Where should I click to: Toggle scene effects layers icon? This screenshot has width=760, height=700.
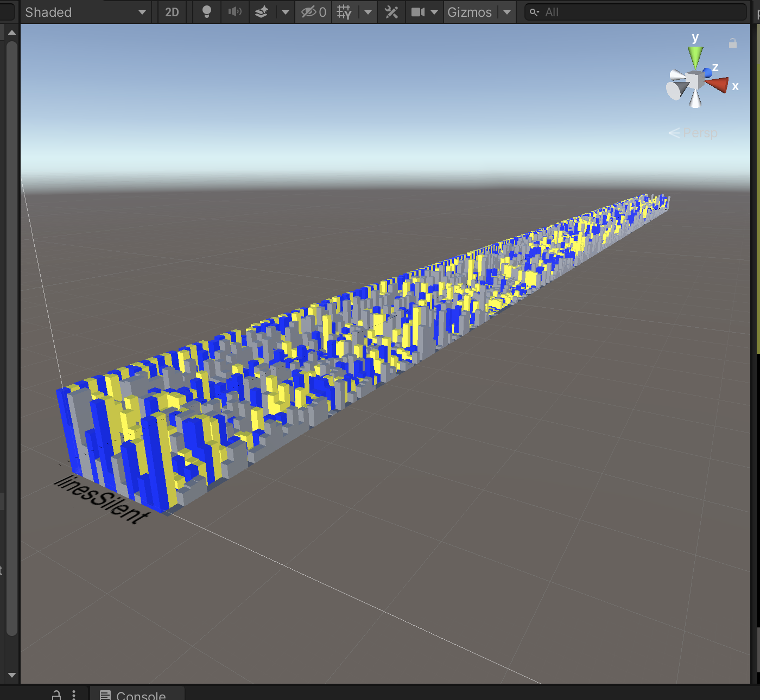tap(262, 12)
